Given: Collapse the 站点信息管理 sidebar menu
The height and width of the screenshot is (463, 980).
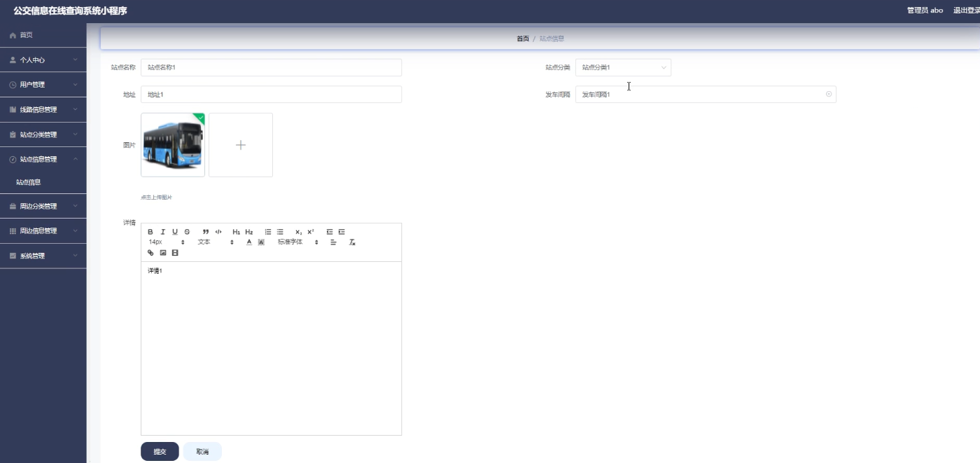Looking at the screenshot, I should click(43, 158).
